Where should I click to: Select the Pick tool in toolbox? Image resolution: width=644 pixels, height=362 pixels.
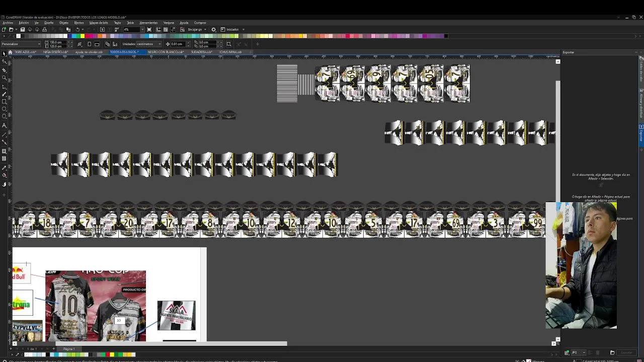click(4, 53)
